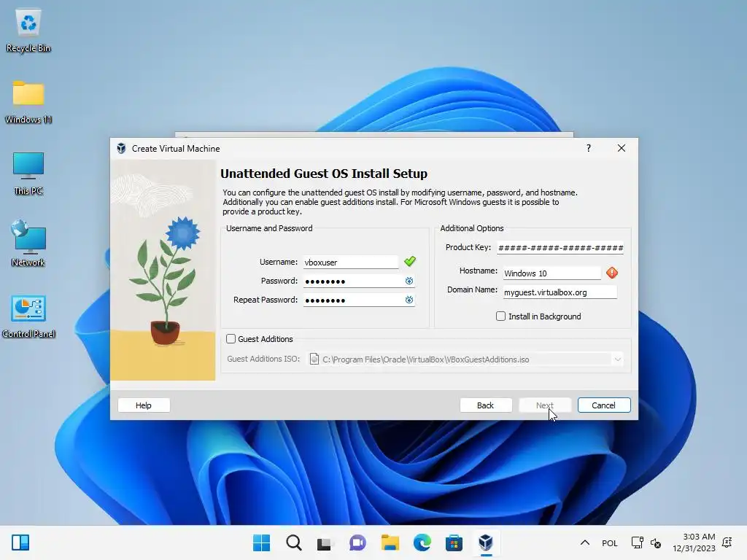Show hidden system tray icons
The width and height of the screenshot is (747, 560).
coord(585,542)
